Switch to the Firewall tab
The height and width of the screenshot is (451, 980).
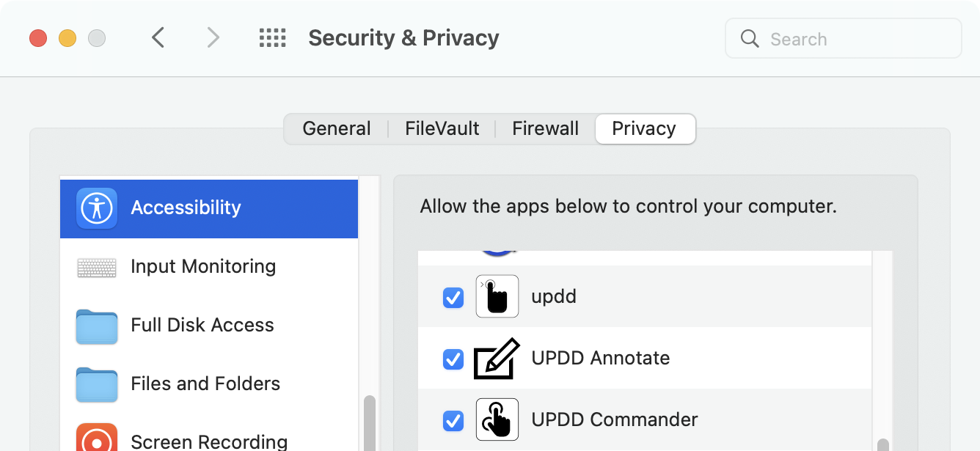[x=546, y=129]
